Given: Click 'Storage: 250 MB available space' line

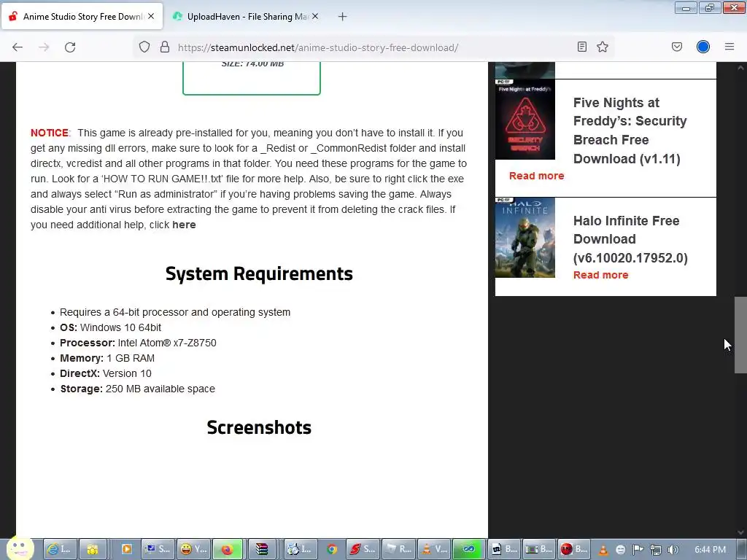Looking at the screenshot, I should (138, 389).
